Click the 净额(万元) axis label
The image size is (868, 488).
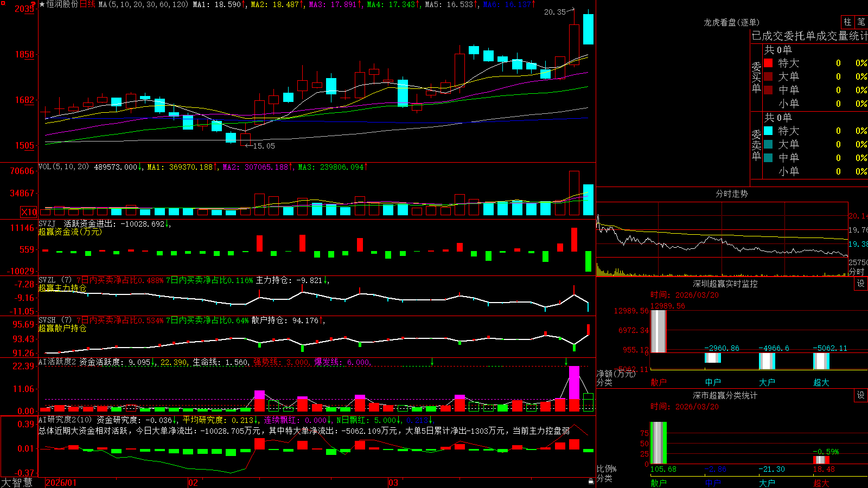pyautogui.click(x=616, y=374)
